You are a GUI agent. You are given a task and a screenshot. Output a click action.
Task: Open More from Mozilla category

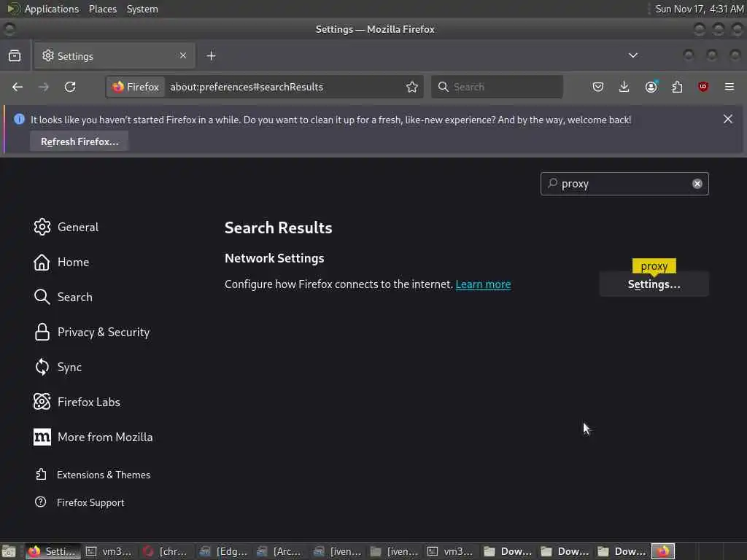(93, 437)
